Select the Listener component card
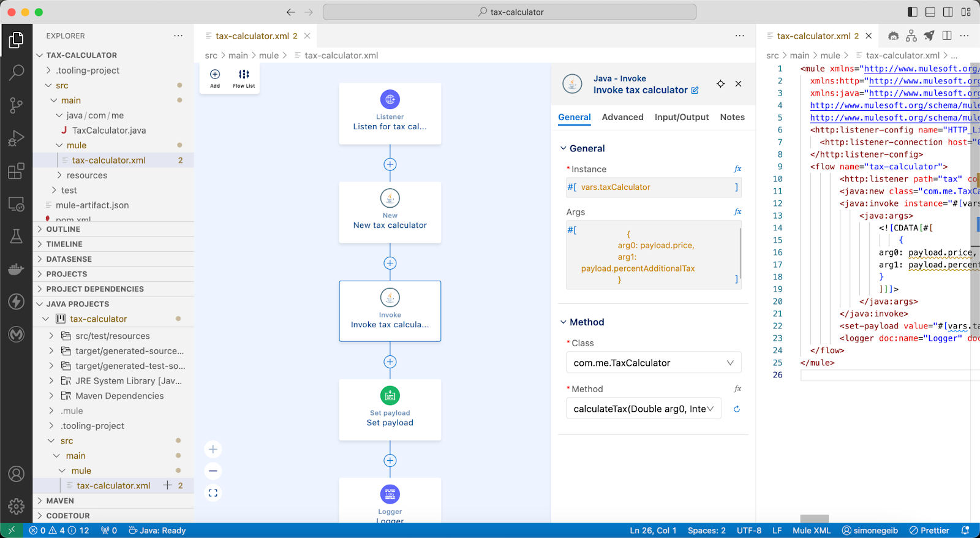This screenshot has width=980, height=538. [390, 114]
